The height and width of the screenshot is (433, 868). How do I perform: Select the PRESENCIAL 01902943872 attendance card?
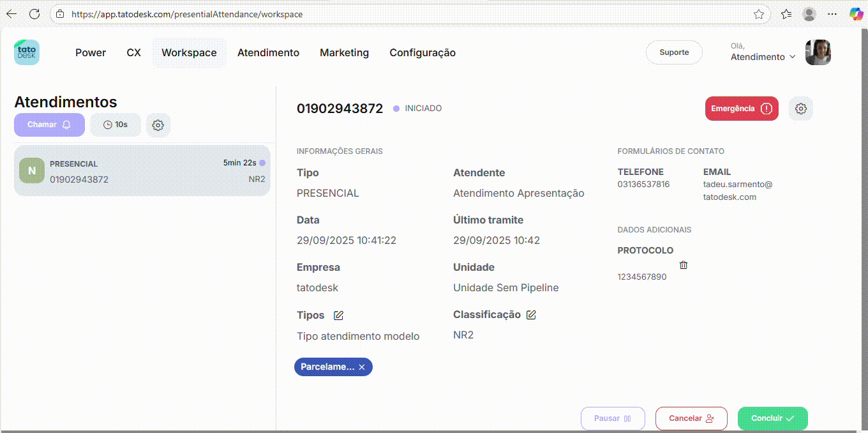[x=142, y=171]
